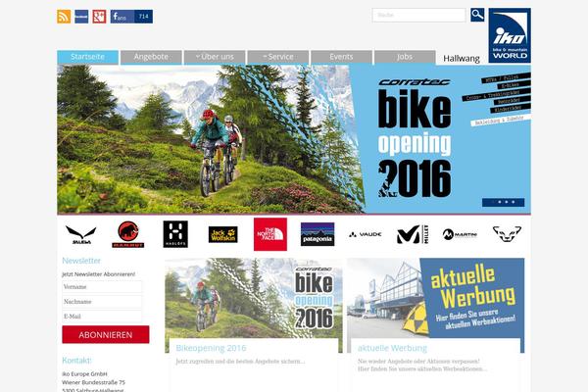Open the Patagonia brand logo
This screenshot has width=588, height=392.
coord(318,234)
